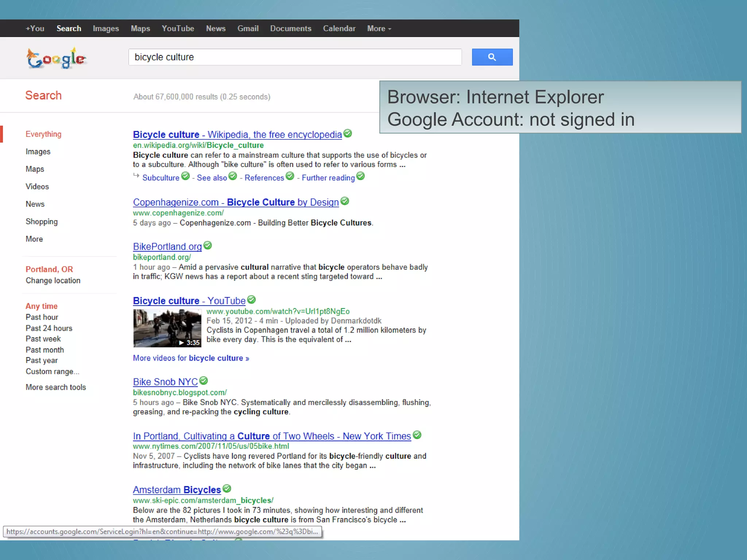747x560 pixels.
Task: Click the Google doodle logo
Action: click(57, 58)
